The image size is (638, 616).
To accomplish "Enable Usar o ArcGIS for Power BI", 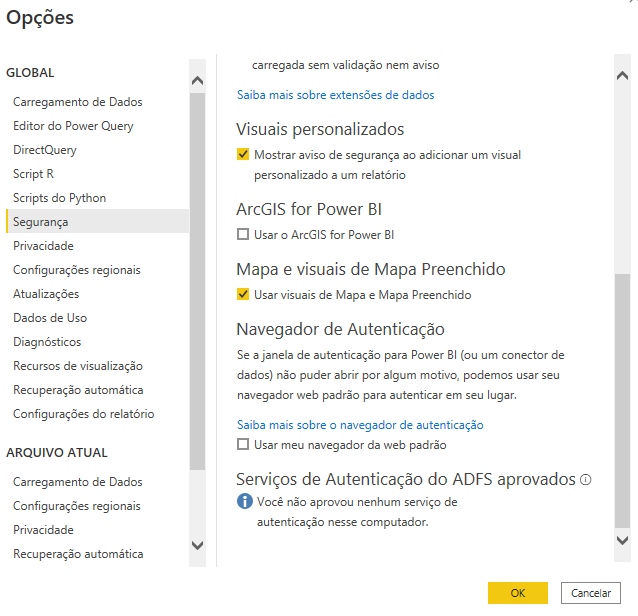I will pos(243,234).
